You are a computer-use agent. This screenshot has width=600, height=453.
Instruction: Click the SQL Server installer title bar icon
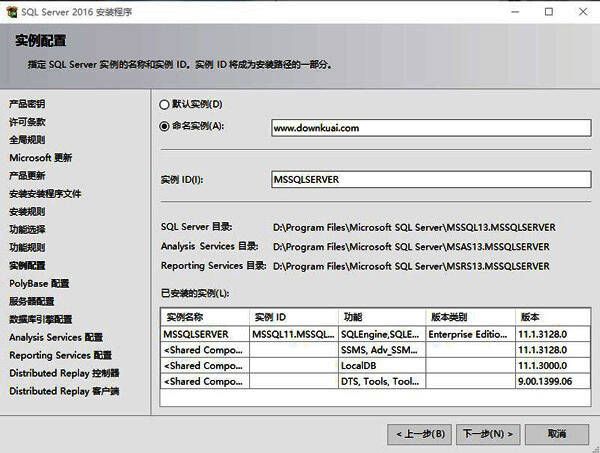tap(11, 11)
